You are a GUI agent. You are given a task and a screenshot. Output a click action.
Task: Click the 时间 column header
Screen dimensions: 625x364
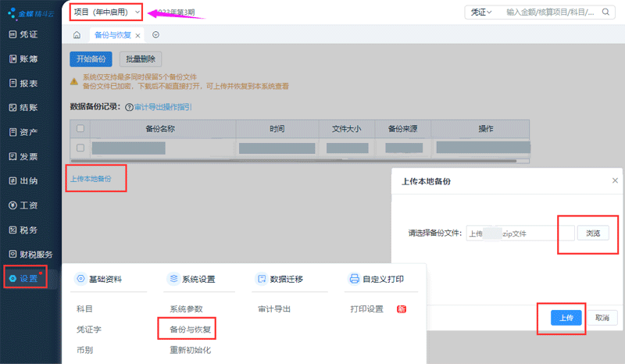pos(277,129)
